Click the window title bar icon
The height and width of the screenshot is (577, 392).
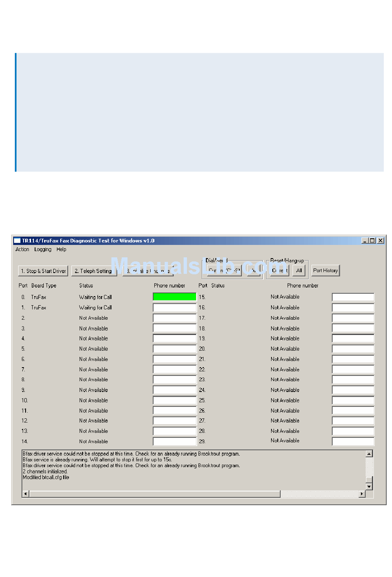coord(17,240)
